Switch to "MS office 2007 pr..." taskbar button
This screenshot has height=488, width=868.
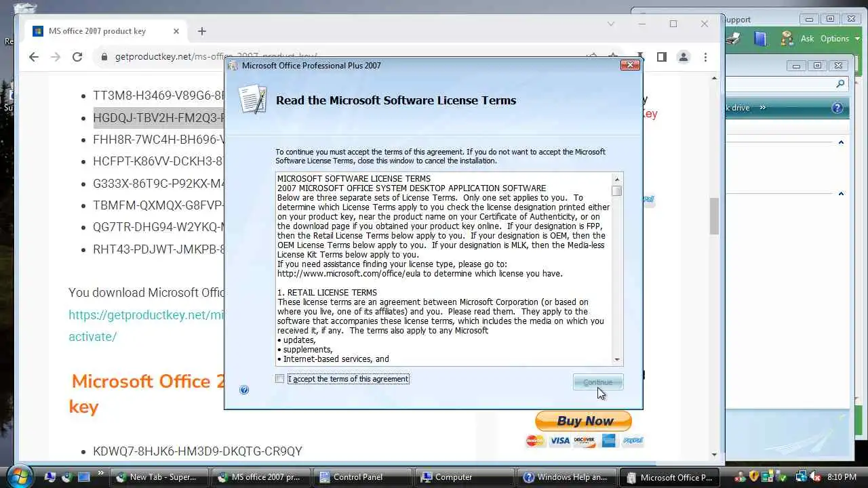point(260,477)
